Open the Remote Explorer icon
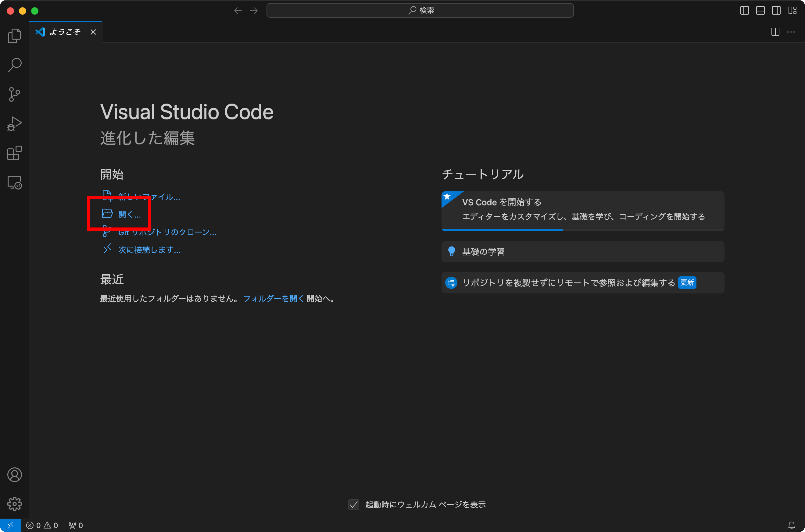The image size is (805, 532). [14, 182]
